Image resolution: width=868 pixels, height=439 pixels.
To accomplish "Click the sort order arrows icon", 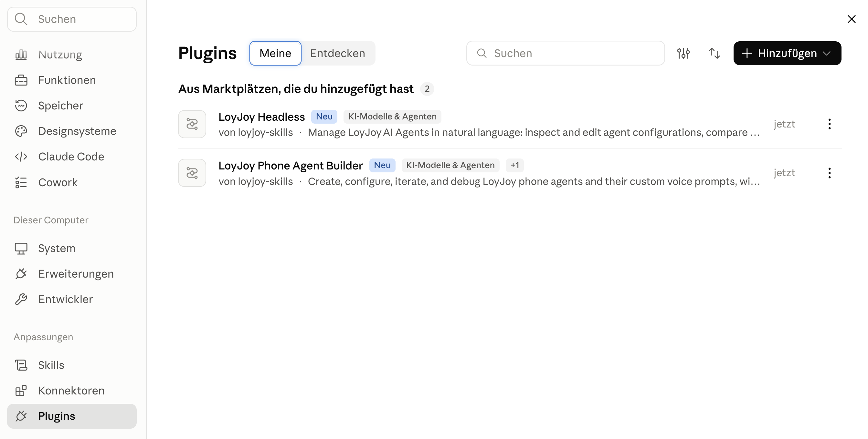I will (715, 53).
